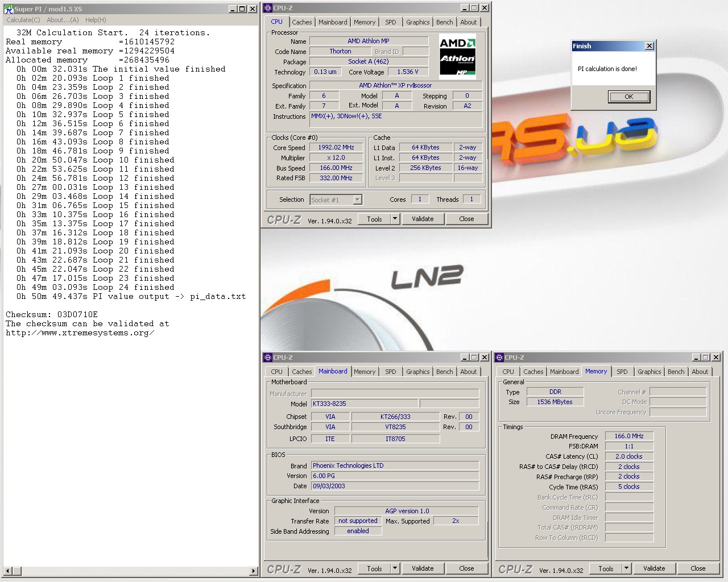Screen dimensions: 728x582
Task: Click OK in the Finish dialog
Action: [628, 97]
